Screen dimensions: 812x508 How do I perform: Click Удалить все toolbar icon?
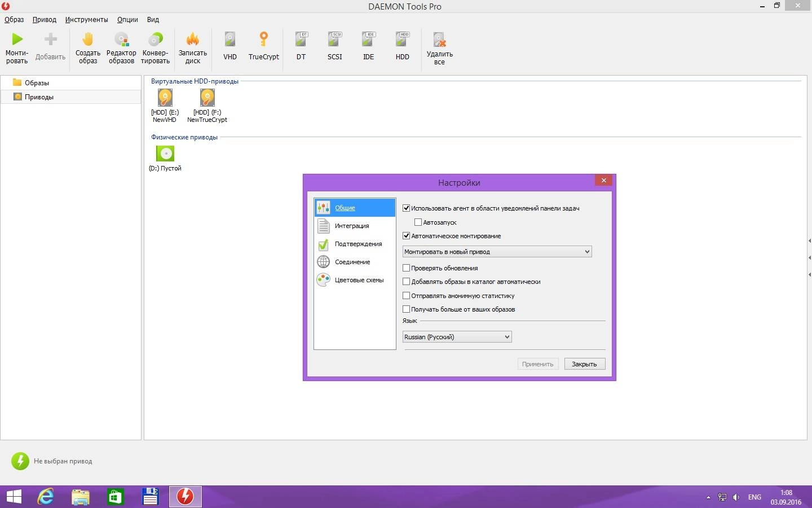(x=439, y=39)
